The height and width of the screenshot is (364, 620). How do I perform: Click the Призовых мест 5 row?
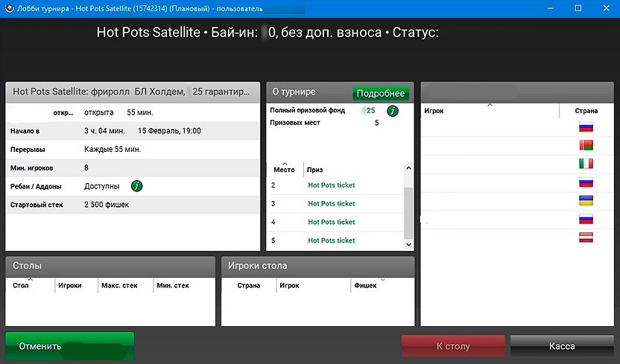pyautogui.click(x=324, y=123)
